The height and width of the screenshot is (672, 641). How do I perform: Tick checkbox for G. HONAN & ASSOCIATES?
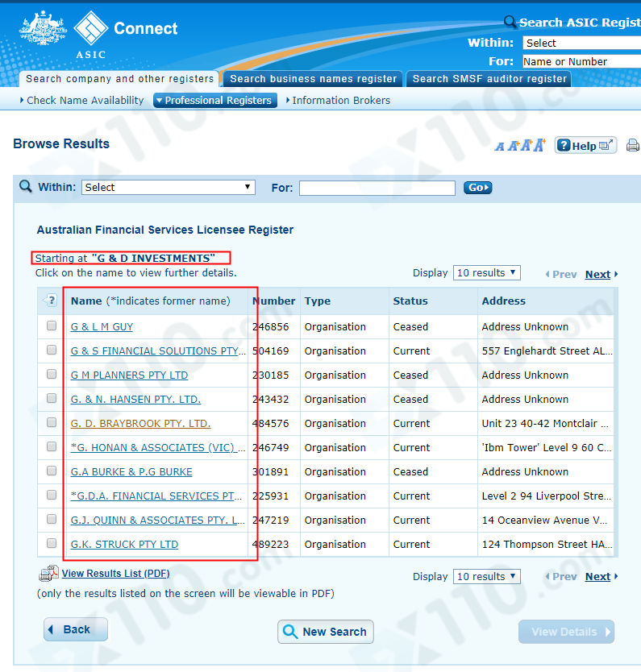tap(52, 446)
